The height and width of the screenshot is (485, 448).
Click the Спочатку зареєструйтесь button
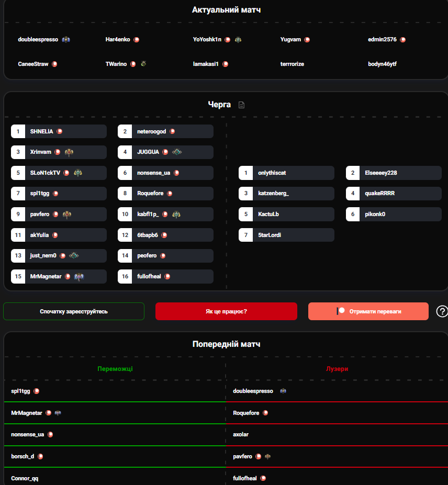coord(74,311)
